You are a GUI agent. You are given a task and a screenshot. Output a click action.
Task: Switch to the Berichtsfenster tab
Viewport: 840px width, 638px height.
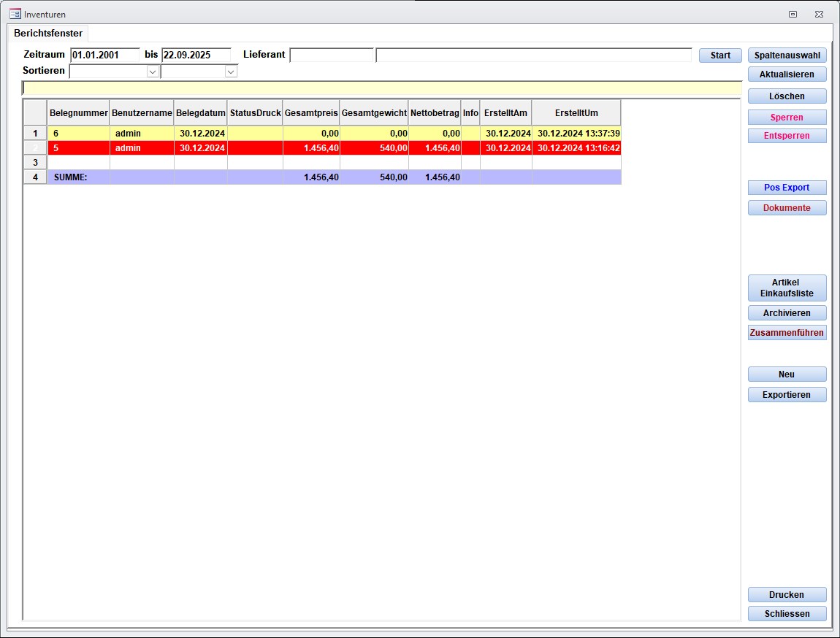[48, 34]
